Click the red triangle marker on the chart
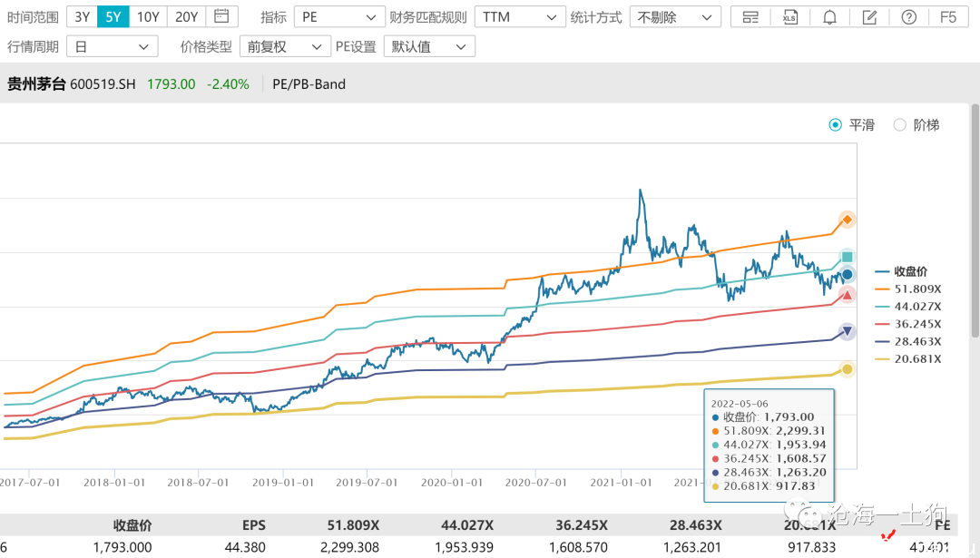The height and width of the screenshot is (558, 980). point(847,295)
